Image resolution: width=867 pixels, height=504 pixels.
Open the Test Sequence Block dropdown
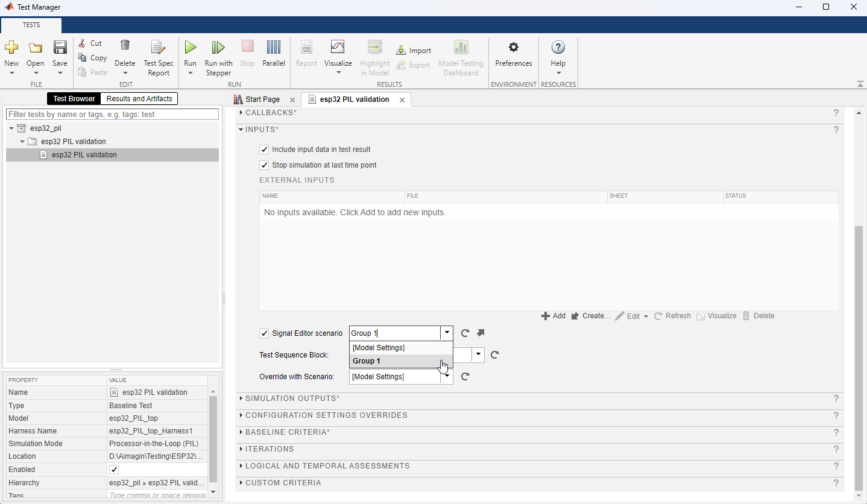478,354
